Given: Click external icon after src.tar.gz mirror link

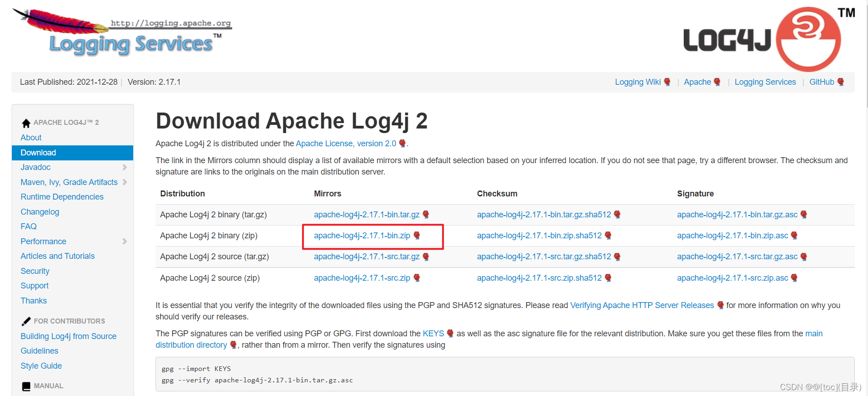Looking at the screenshot, I should point(426,257).
